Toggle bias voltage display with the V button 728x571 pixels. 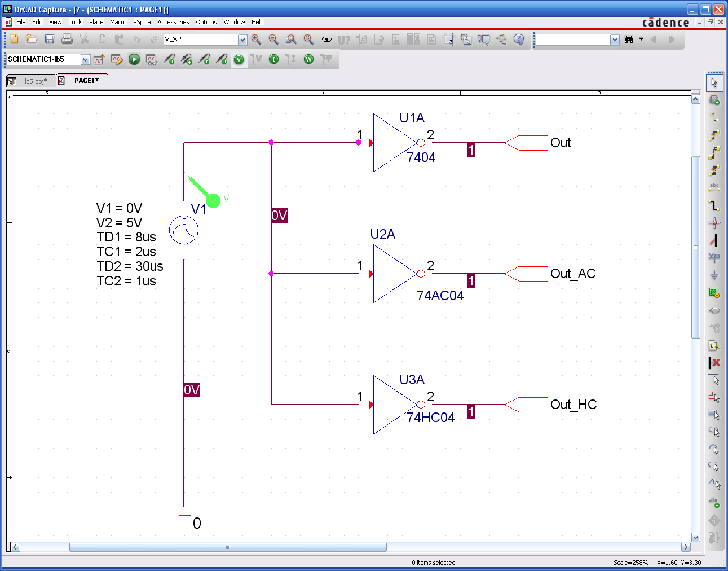coord(239,59)
